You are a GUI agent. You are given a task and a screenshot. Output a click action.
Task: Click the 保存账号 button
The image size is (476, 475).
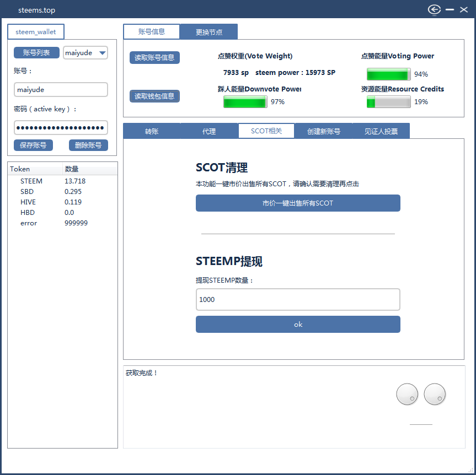33,145
